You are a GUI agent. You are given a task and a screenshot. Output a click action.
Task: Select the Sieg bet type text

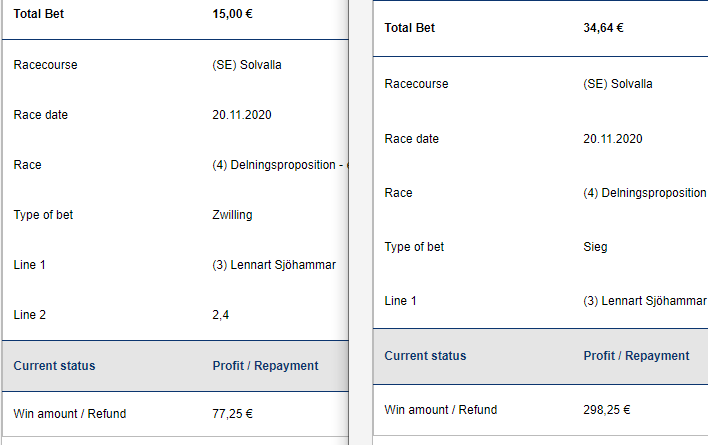595,247
